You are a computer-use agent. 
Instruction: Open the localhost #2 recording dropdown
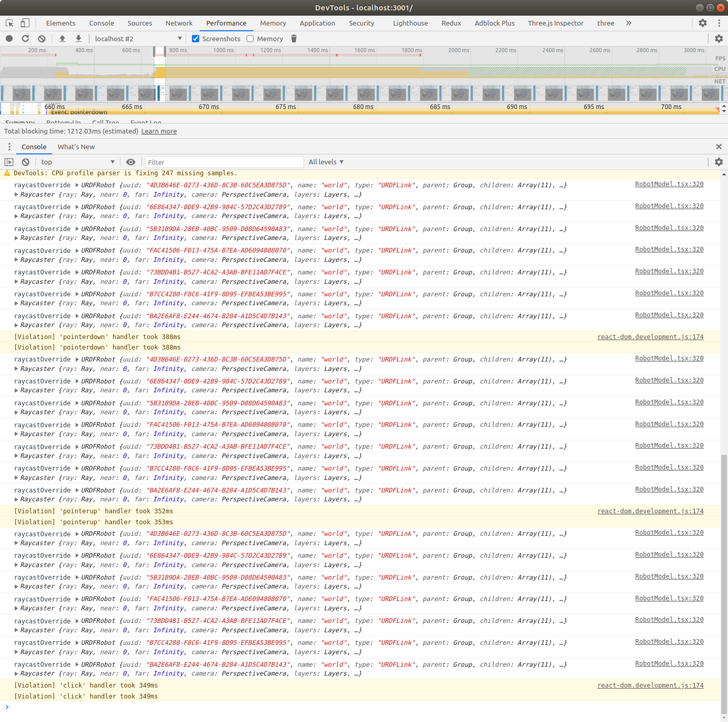tap(138, 39)
